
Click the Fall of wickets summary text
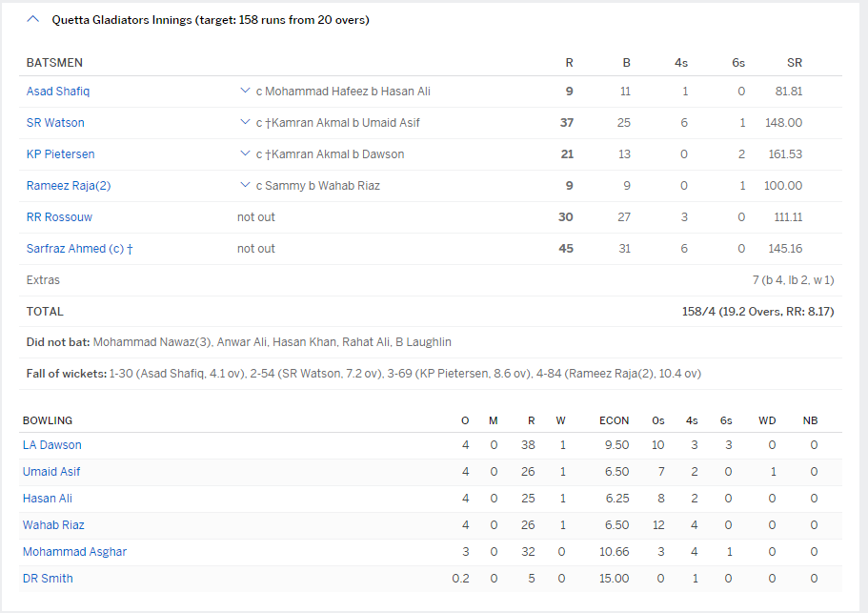pos(363,374)
